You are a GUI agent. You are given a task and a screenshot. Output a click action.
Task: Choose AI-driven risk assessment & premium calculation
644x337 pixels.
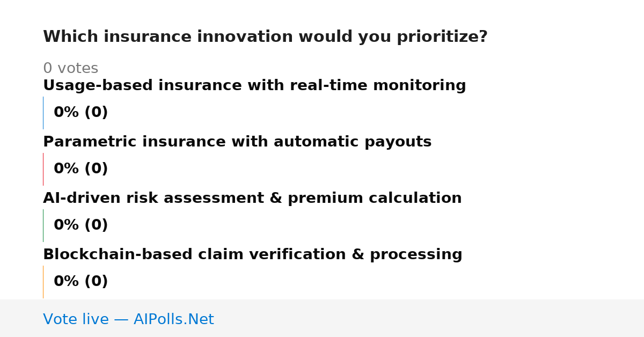coord(252,199)
